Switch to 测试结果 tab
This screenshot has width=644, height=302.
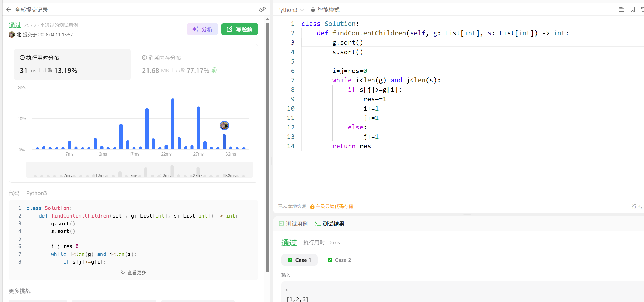pyautogui.click(x=329, y=224)
